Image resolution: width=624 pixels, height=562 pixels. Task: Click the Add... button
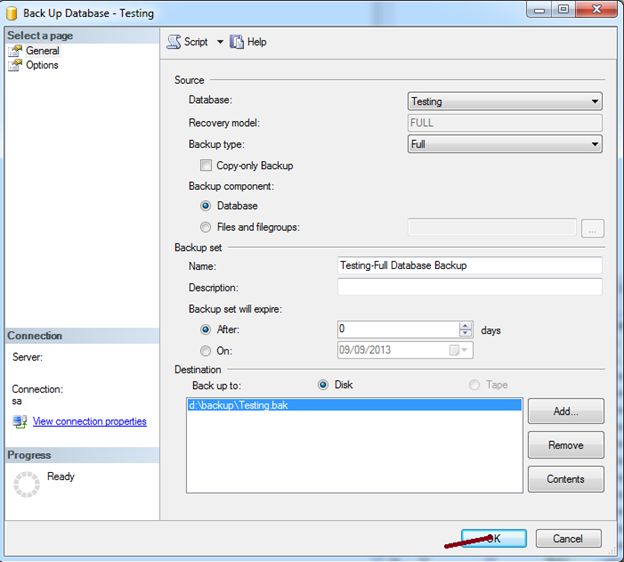pyautogui.click(x=566, y=411)
